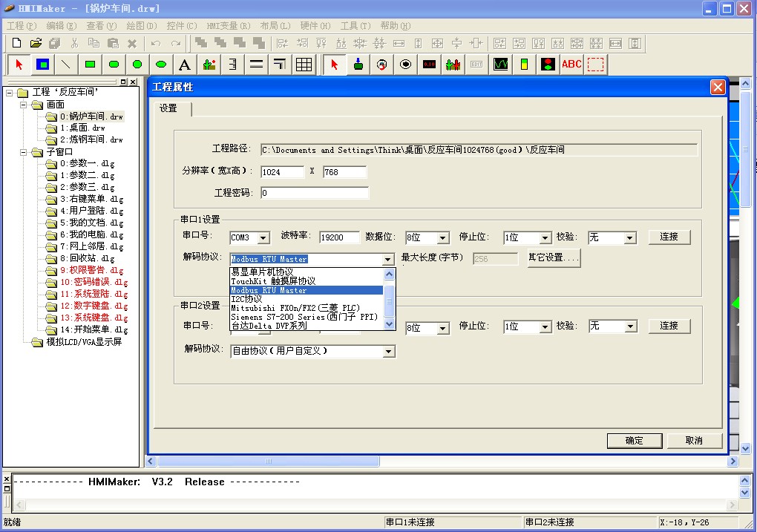Choose TouchKit 触摸屏协议 from list

point(306,281)
